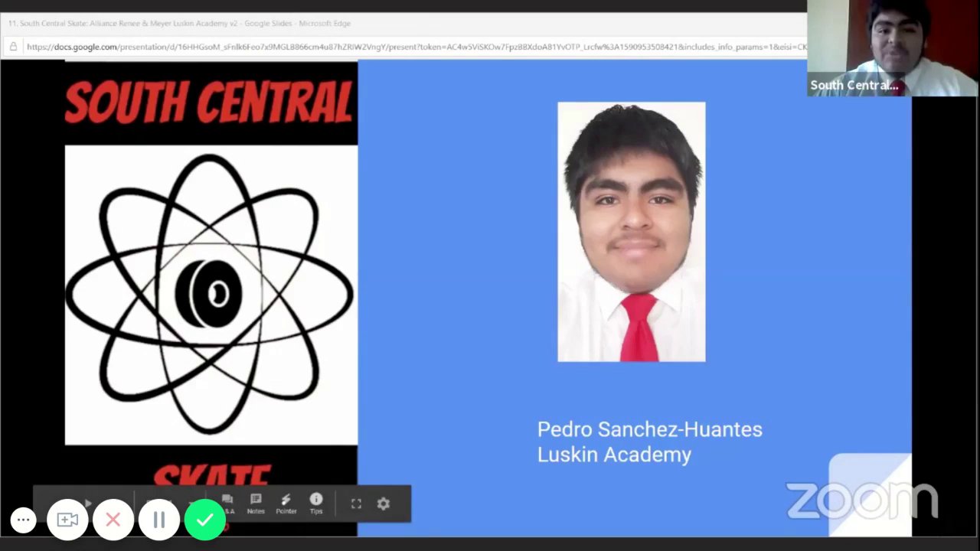
Task: Toggle full screen presentation mode
Action: tap(356, 504)
